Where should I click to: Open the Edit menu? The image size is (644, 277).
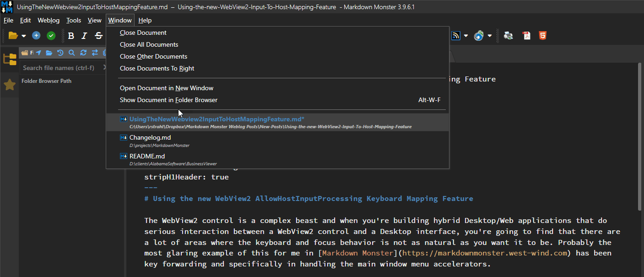[x=26, y=20]
